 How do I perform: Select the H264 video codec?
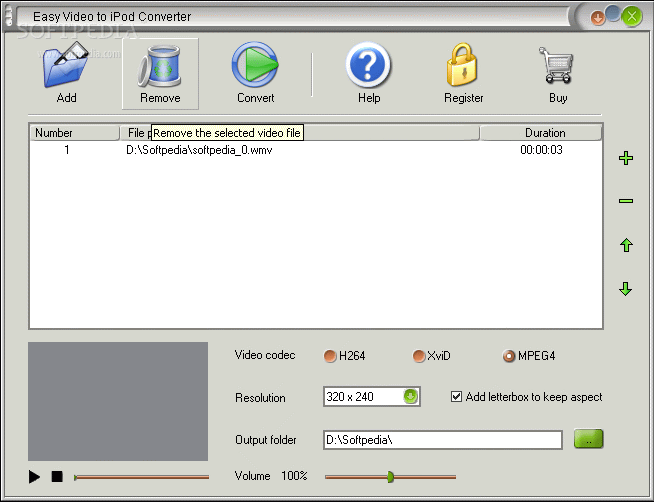[330, 356]
